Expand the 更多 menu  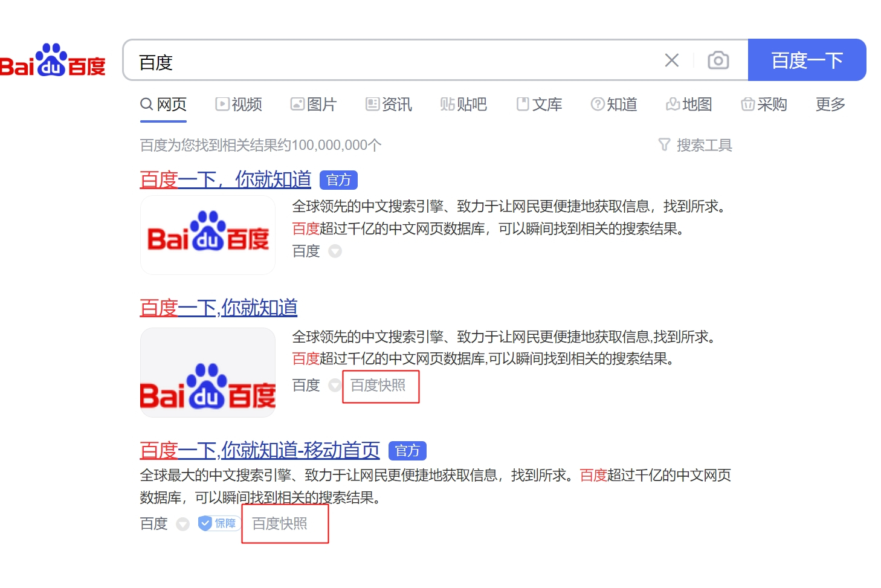pos(830,105)
